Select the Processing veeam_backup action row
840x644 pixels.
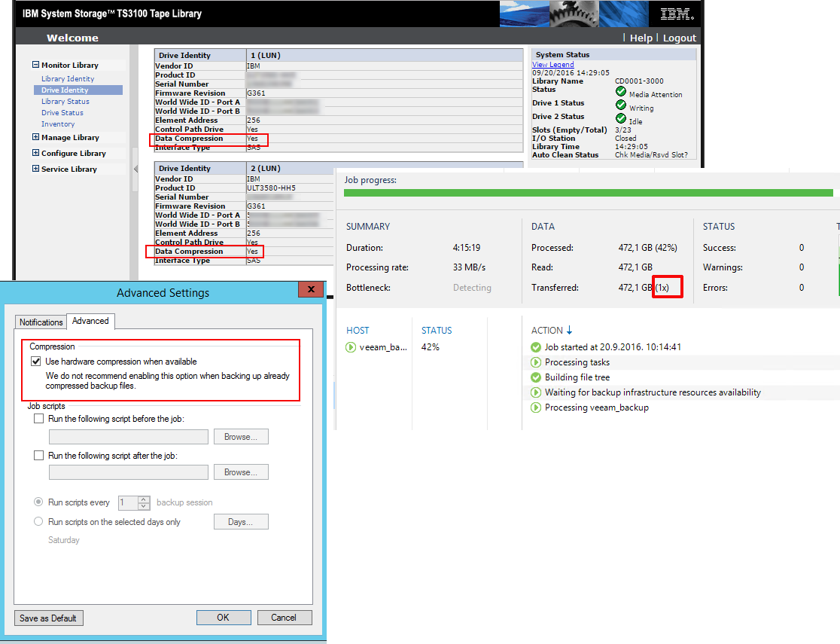click(681, 407)
